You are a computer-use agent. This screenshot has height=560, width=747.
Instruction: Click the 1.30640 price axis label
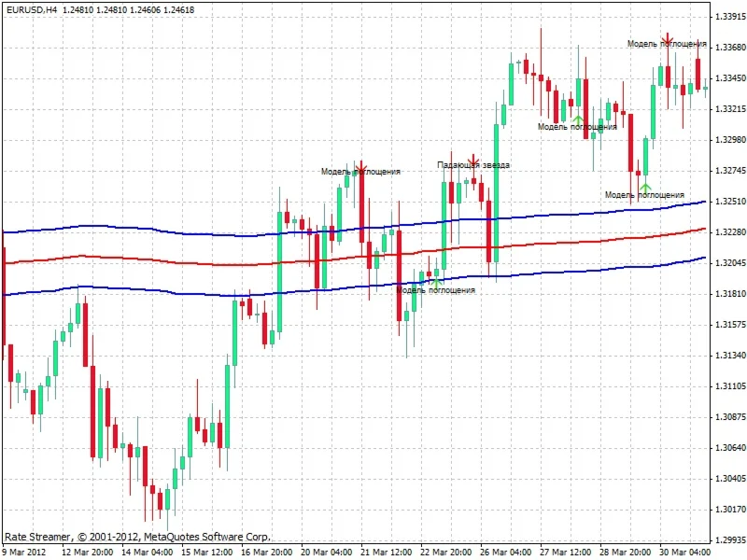(730, 448)
